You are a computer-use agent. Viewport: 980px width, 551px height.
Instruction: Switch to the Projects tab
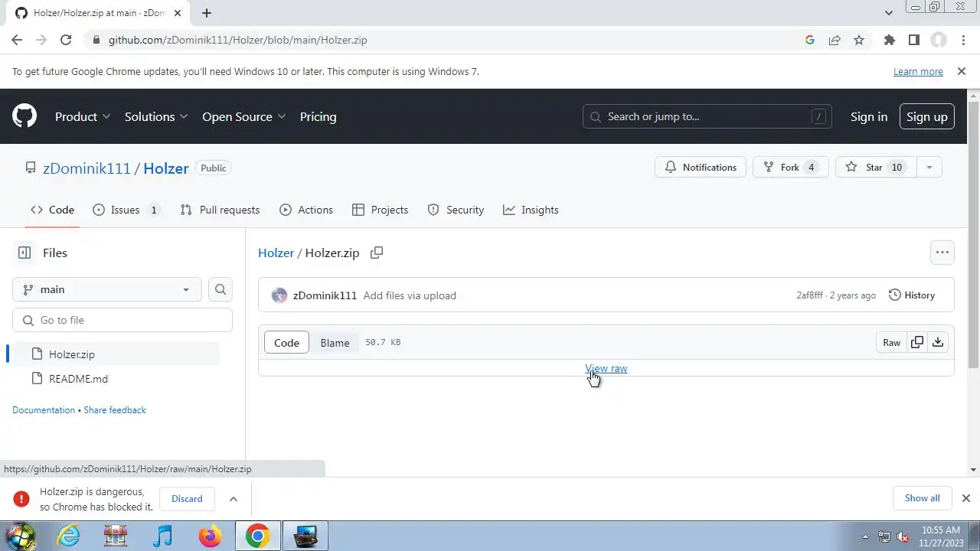pyautogui.click(x=380, y=210)
